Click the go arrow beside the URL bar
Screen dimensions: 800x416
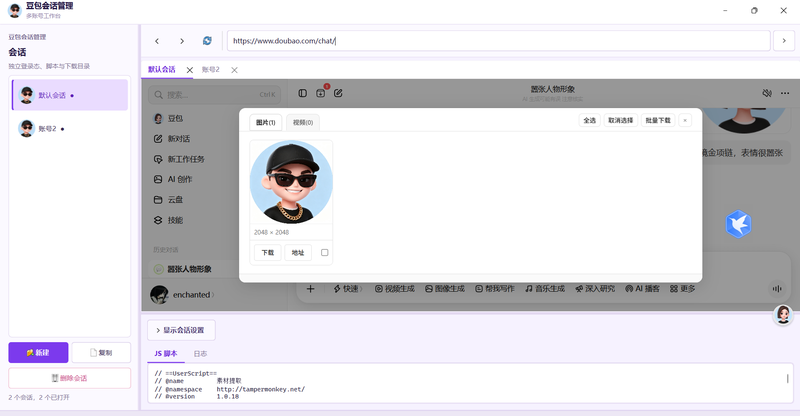(784, 41)
